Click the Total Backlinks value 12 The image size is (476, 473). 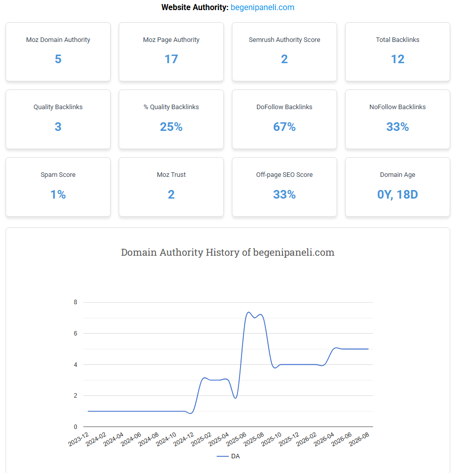pyautogui.click(x=398, y=59)
